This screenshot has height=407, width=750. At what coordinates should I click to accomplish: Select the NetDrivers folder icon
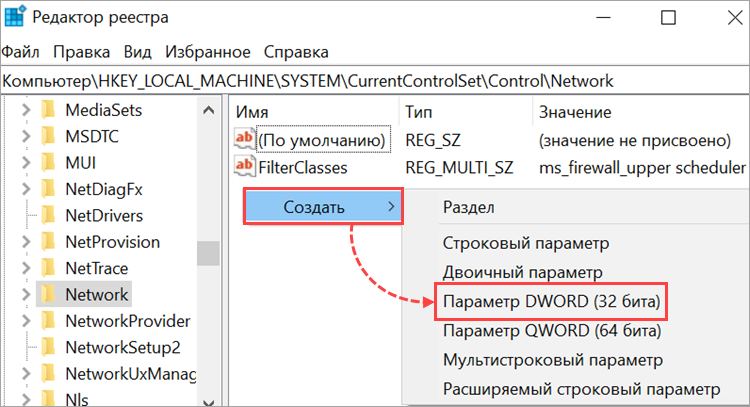point(48,216)
